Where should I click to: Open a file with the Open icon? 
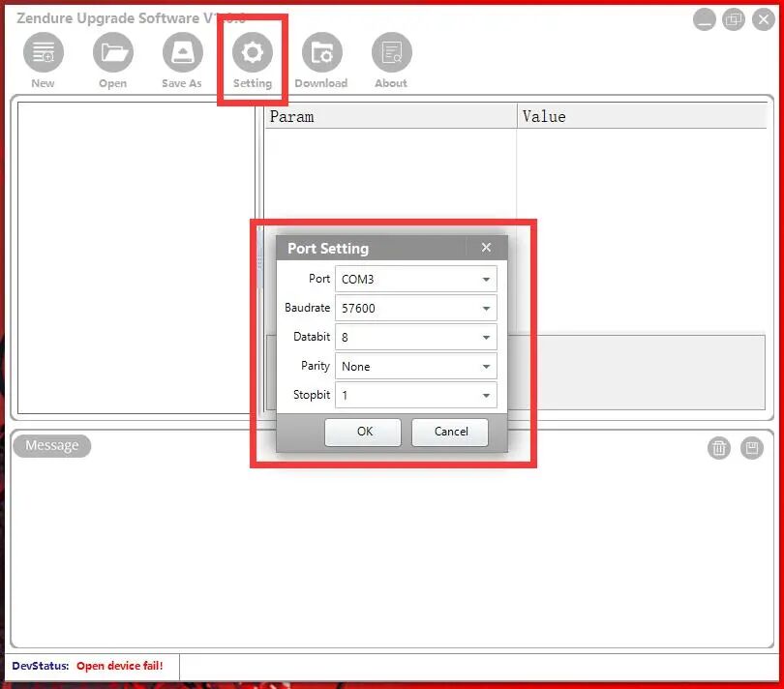pos(113,52)
